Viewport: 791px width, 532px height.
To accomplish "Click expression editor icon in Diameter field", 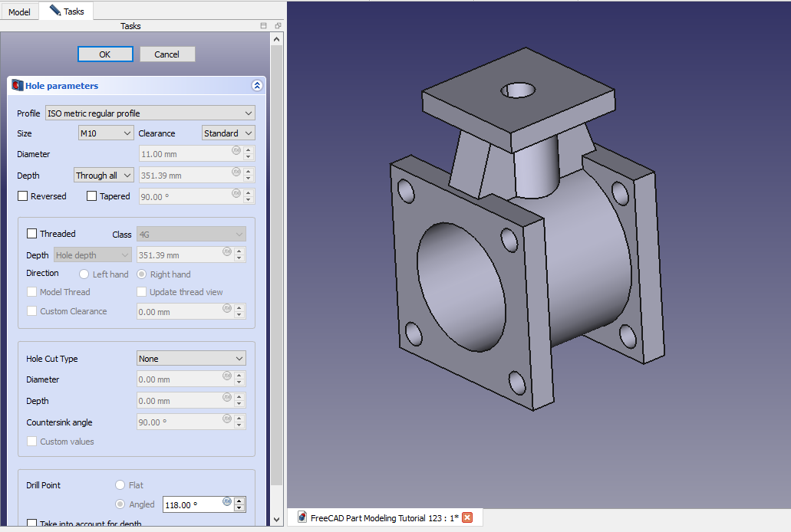I will click(x=236, y=150).
